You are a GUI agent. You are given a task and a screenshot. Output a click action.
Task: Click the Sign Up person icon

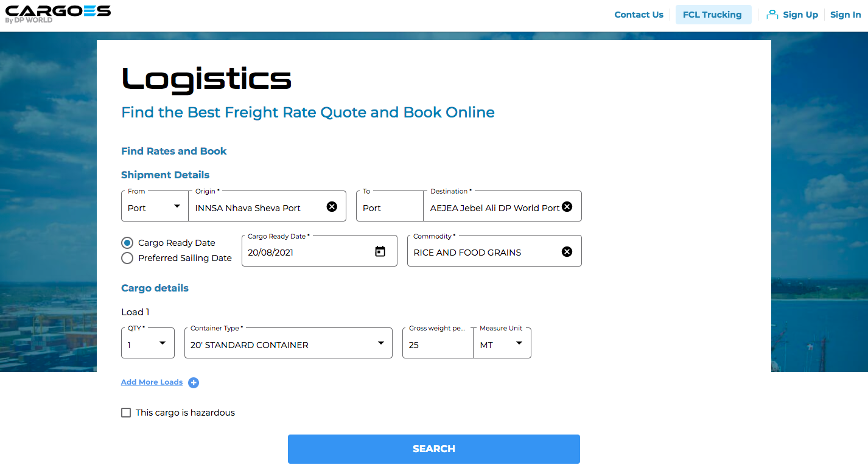pyautogui.click(x=772, y=14)
